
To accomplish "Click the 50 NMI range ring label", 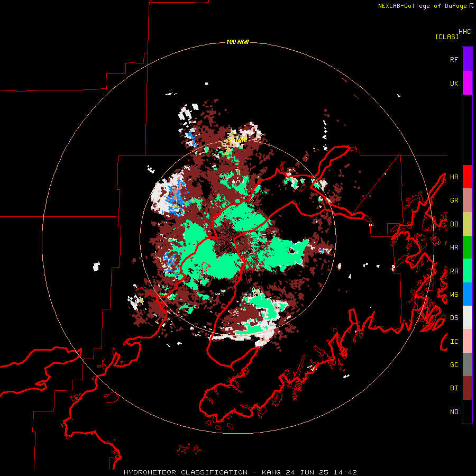I will point(237,140).
